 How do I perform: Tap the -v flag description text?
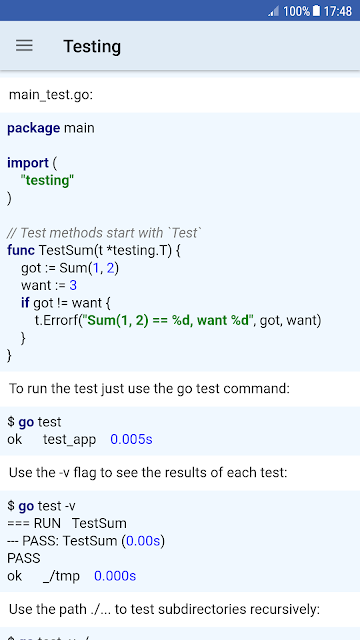[x=148, y=473]
